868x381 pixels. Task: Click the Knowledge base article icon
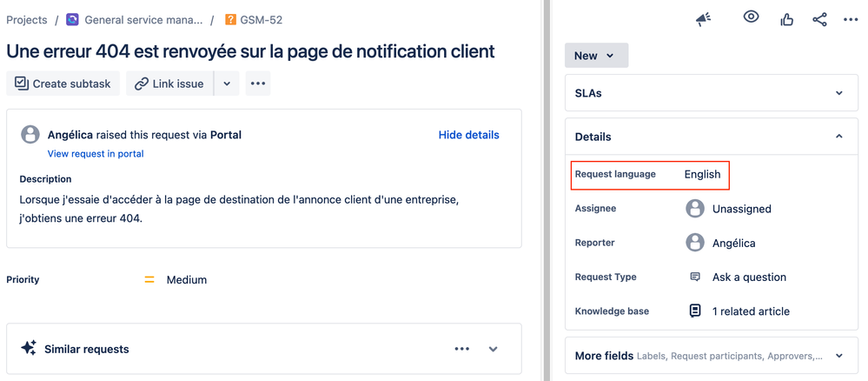(x=695, y=311)
